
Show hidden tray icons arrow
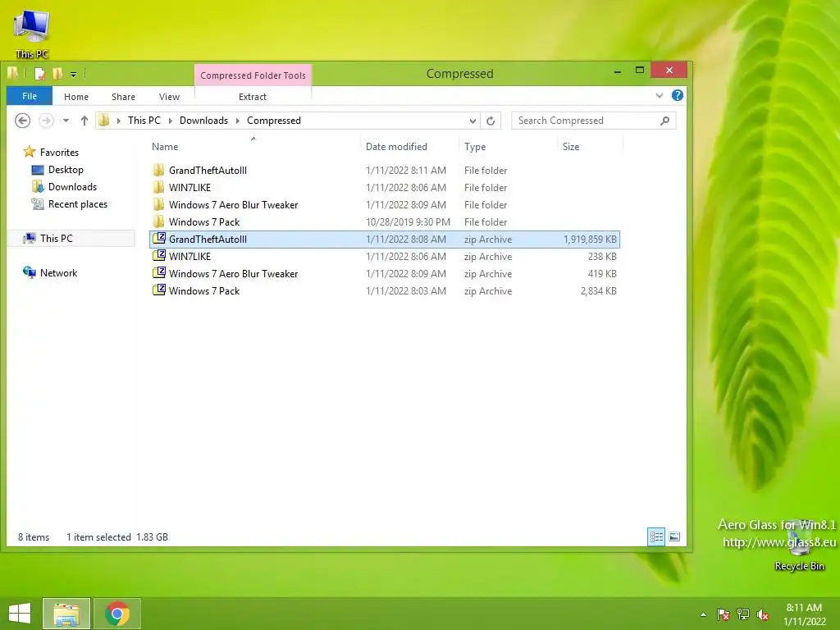click(x=703, y=614)
